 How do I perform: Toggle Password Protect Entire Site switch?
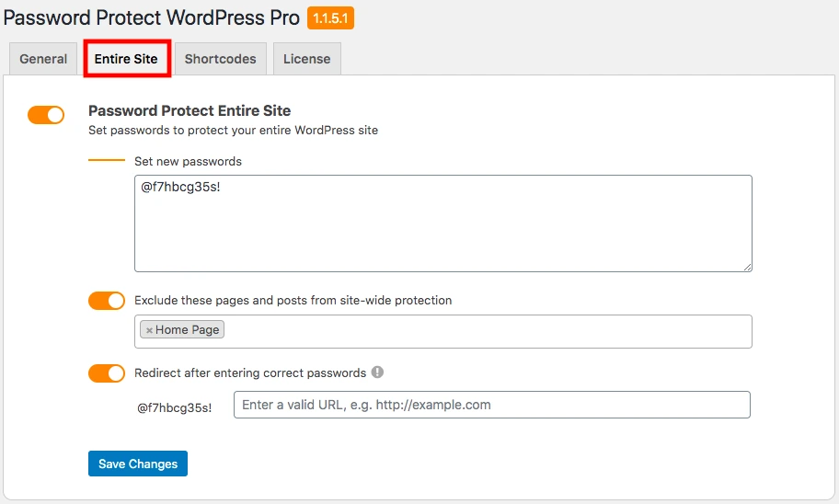click(x=46, y=114)
